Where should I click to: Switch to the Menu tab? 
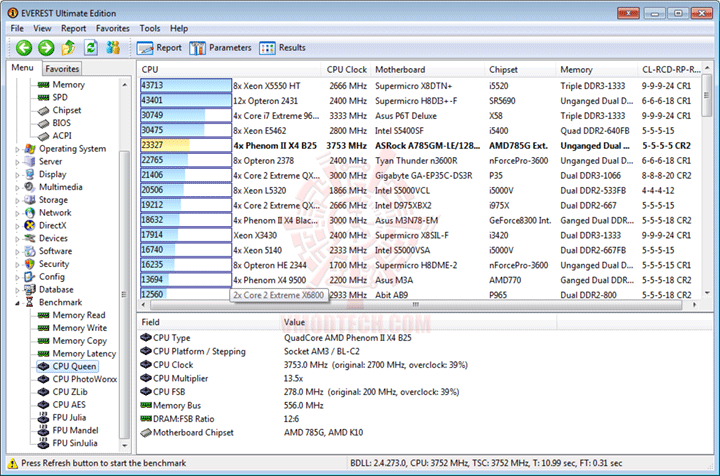pos(22,68)
